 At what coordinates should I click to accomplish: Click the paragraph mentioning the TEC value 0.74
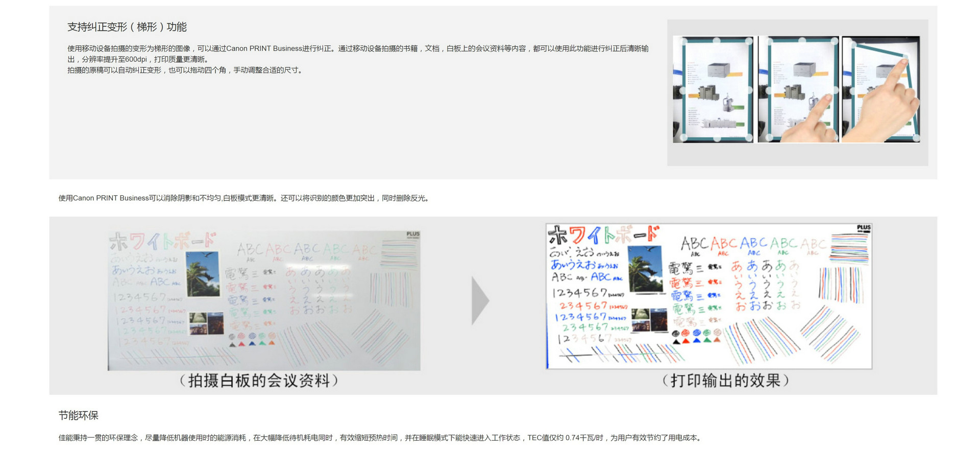click(380, 438)
